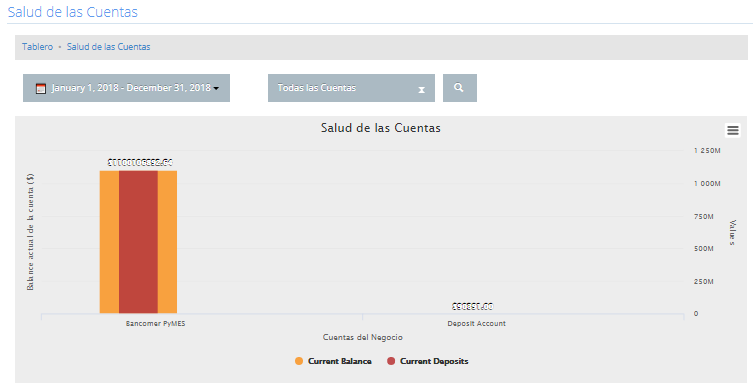Click the 1 000M axis value
Screen dimensions: 753x389
pyautogui.click(x=707, y=183)
